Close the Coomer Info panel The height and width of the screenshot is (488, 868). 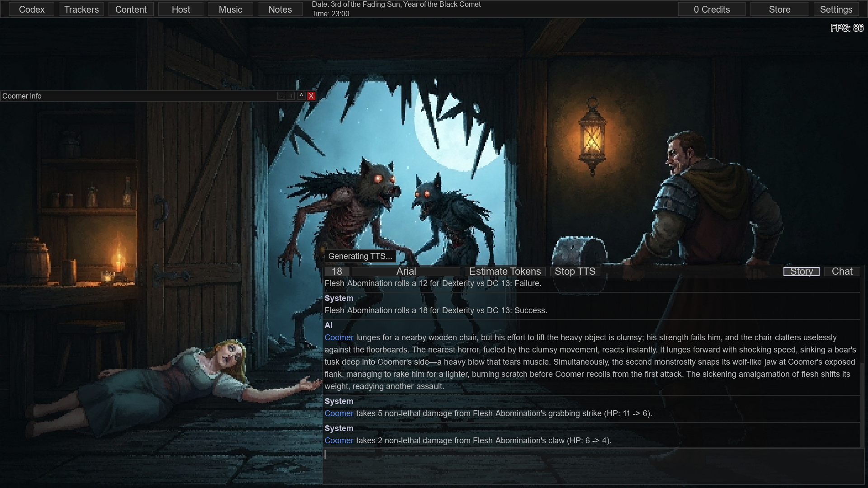click(311, 96)
